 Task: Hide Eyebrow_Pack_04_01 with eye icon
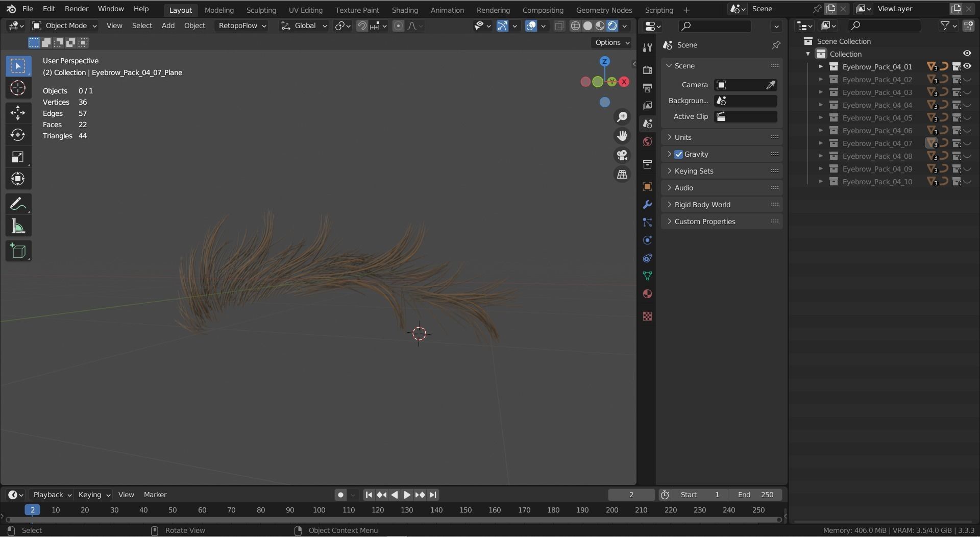point(967,66)
